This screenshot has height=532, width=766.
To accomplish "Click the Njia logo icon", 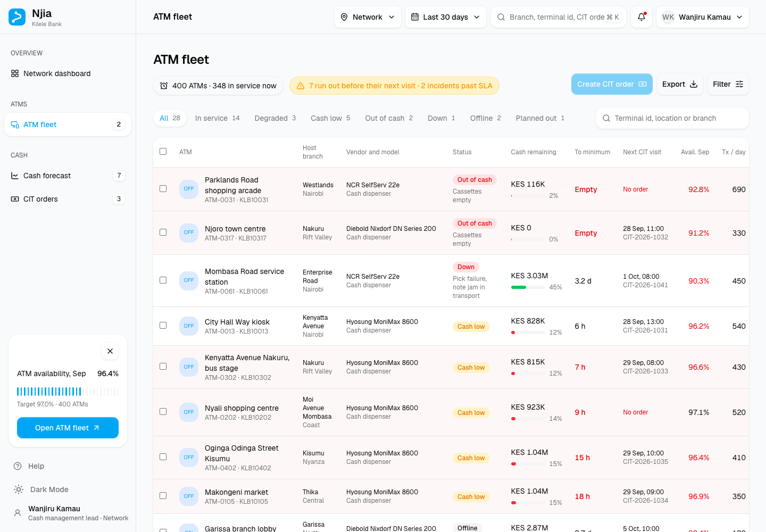I will 17,17.
